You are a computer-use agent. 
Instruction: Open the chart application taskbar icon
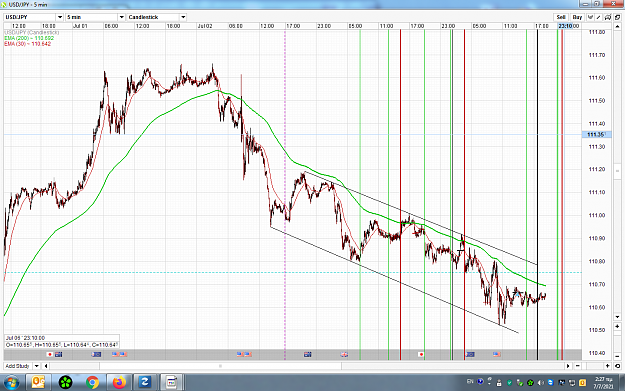(172, 383)
